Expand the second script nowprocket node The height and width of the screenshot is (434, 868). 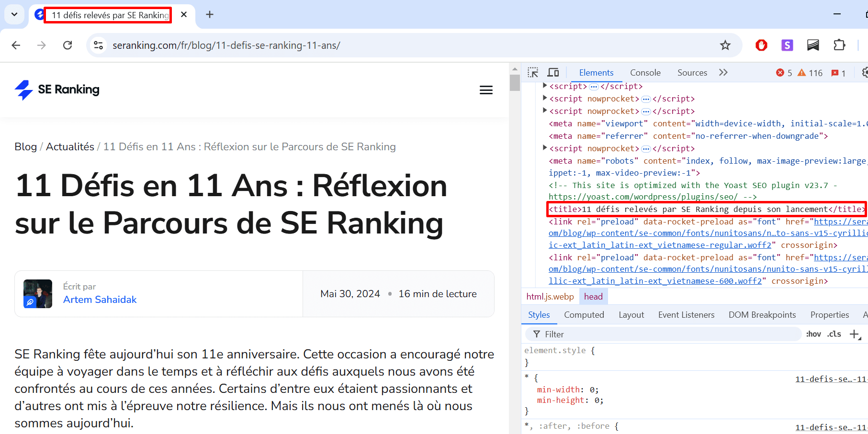pyautogui.click(x=545, y=98)
